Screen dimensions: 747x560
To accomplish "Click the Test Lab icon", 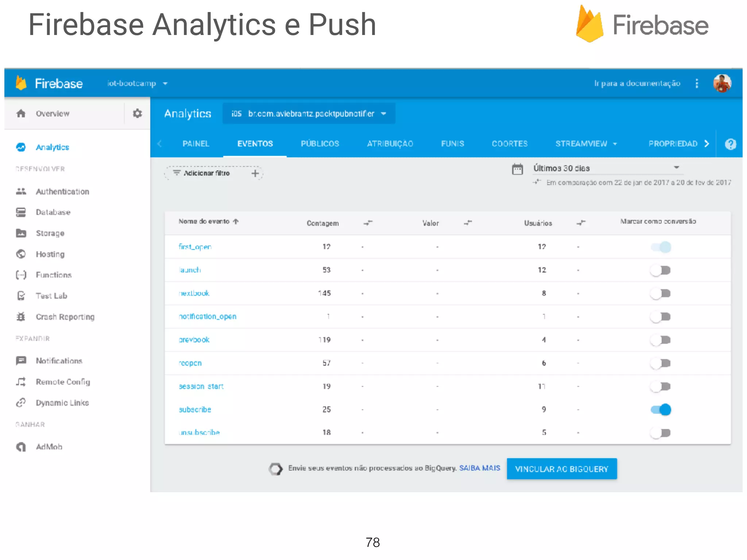I will pos(21,296).
